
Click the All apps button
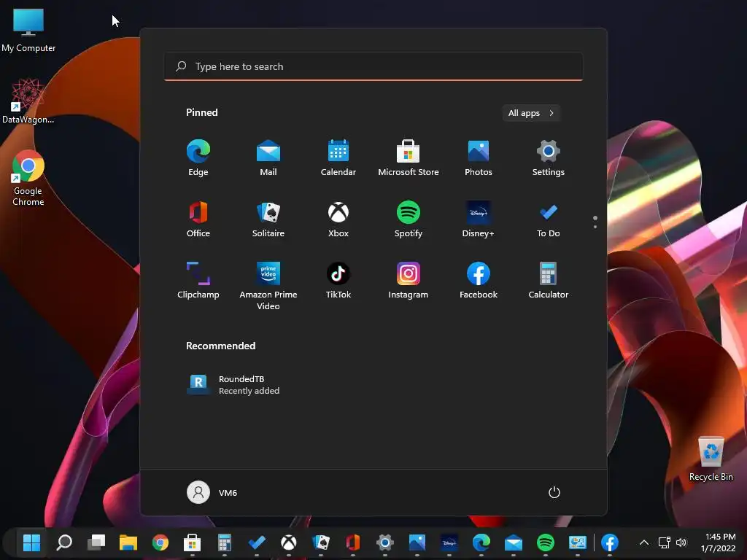point(531,113)
